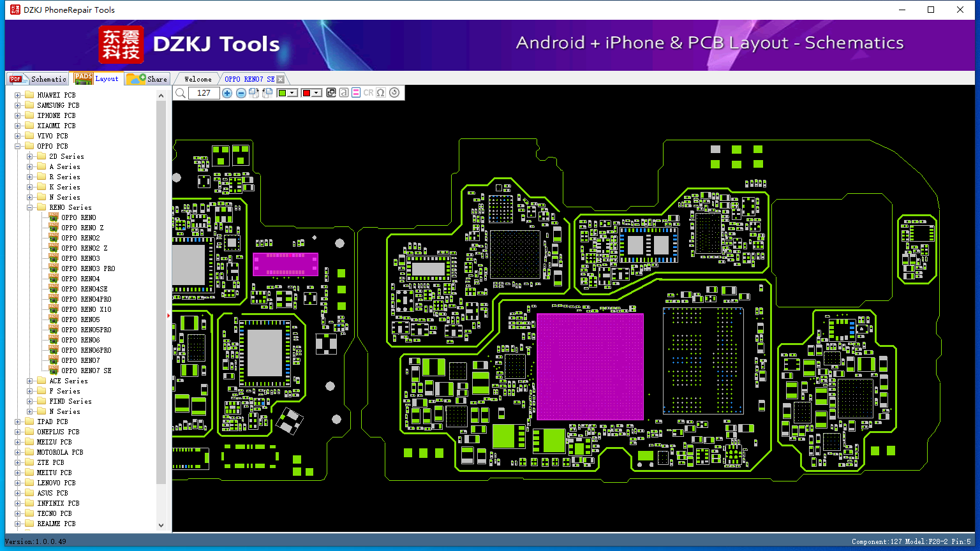
Task: Open OPPO RENO2 Z in the tree
Action: (x=84, y=248)
